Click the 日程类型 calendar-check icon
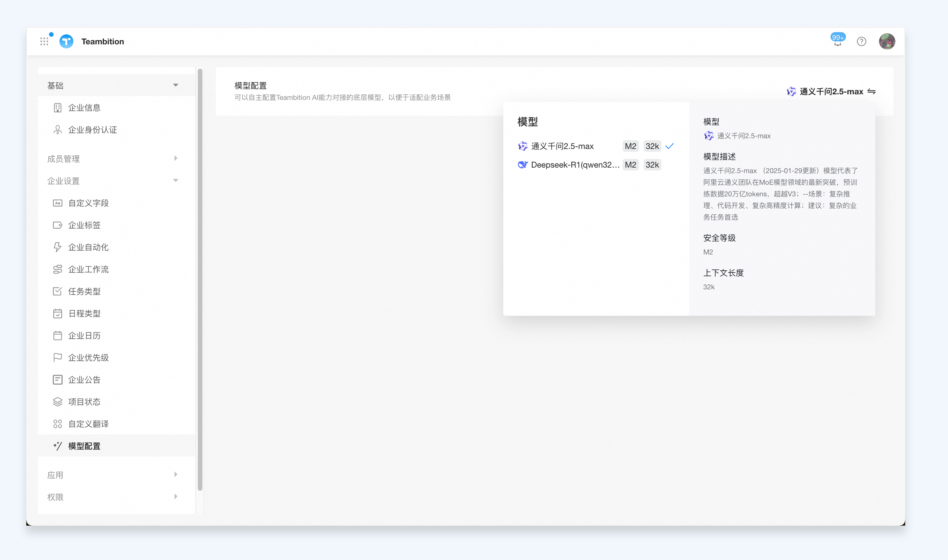Viewport: 948px width, 560px height. pyautogui.click(x=58, y=313)
